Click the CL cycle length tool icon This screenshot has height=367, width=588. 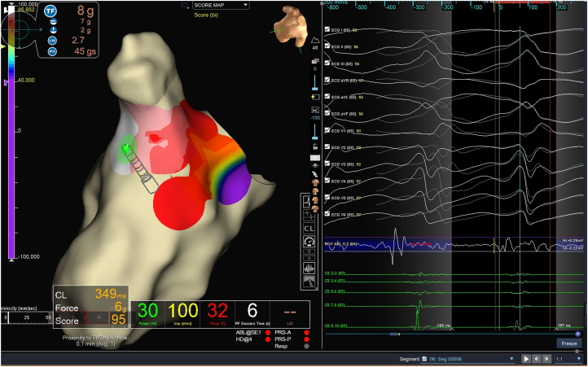pyautogui.click(x=309, y=229)
